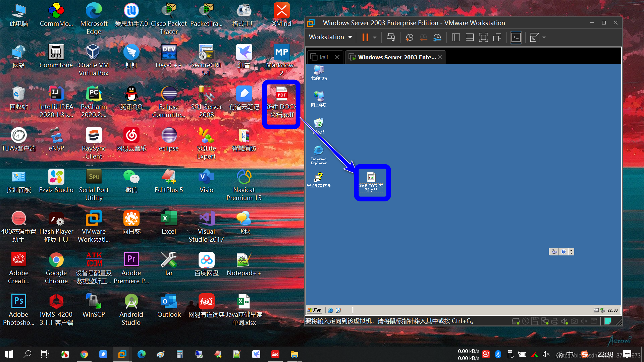Open XMind desktop shortcut
Screen dimensions: 644x362
281,14
